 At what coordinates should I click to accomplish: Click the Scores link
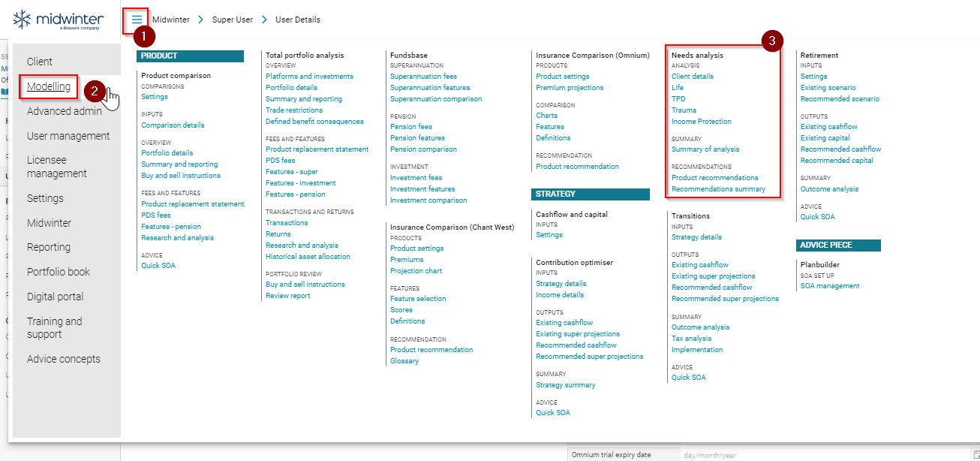click(401, 310)
